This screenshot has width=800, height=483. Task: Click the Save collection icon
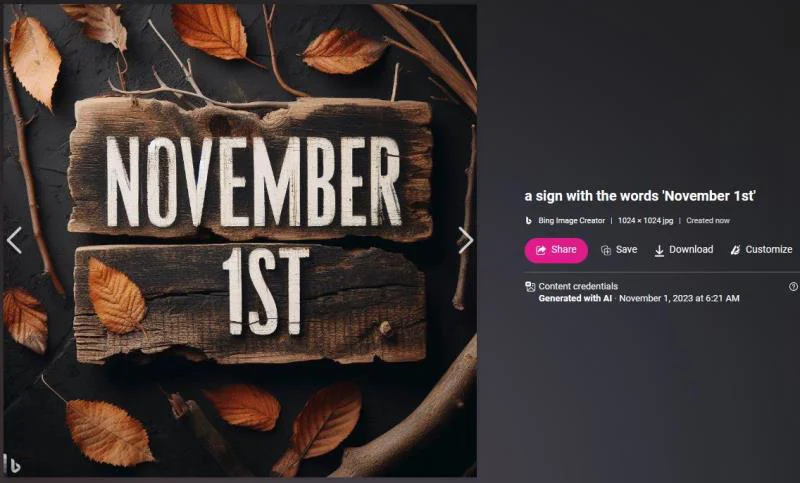pyautogui.click(x=606, y=250)
